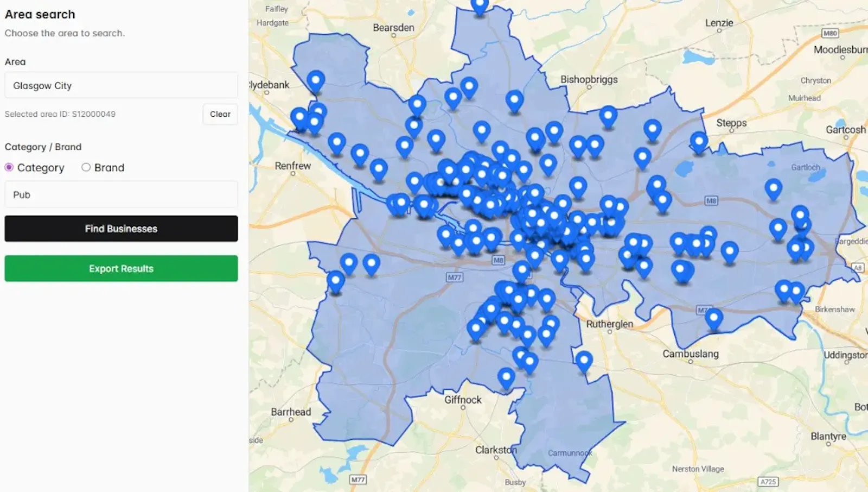Click the Clarkston map label
This screenshot has width=868, height=492.
coord(496,450)
